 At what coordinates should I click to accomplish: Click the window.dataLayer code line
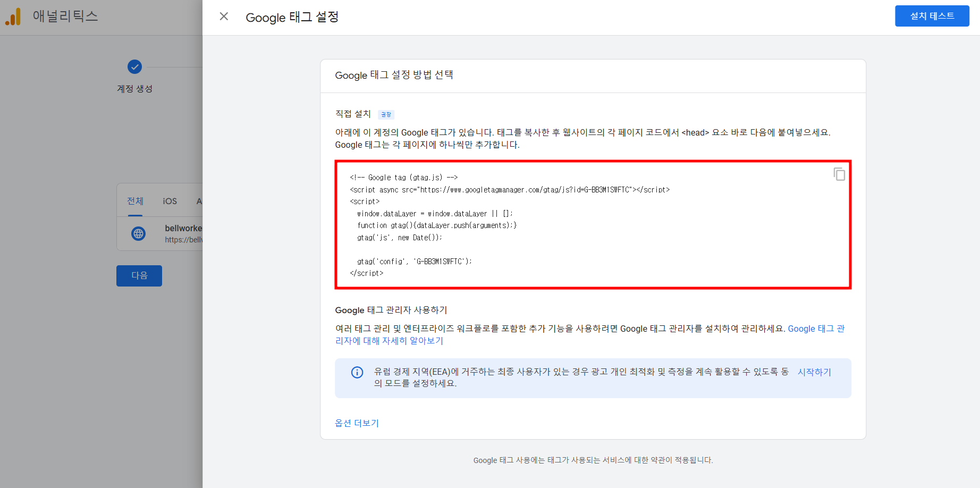click(x=435, y=214)
